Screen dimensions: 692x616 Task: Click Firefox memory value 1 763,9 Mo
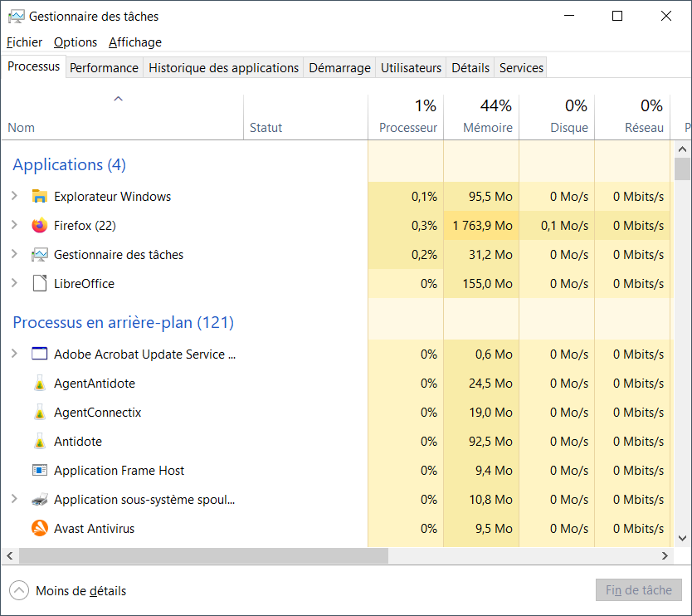click(x=482, y=226)
